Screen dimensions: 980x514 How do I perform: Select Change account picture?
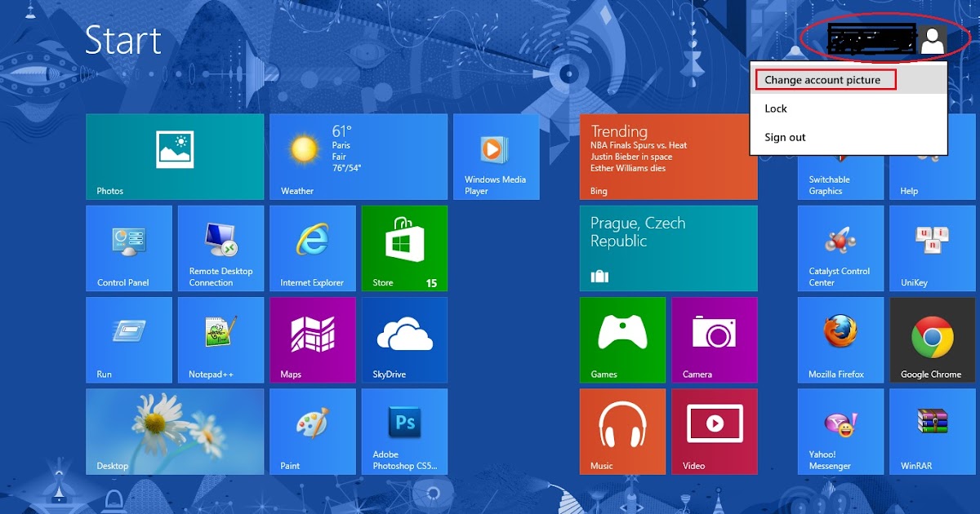pyautogui.click(x=824, y=79)
